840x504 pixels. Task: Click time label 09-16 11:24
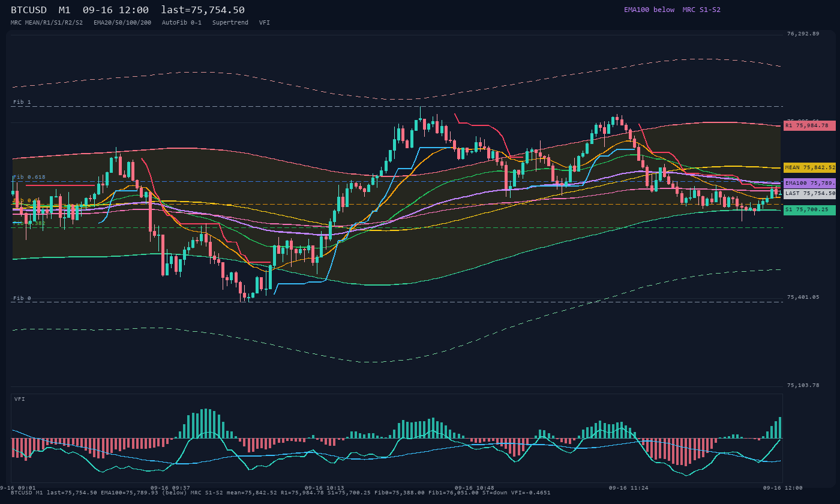tap(629, 488)
